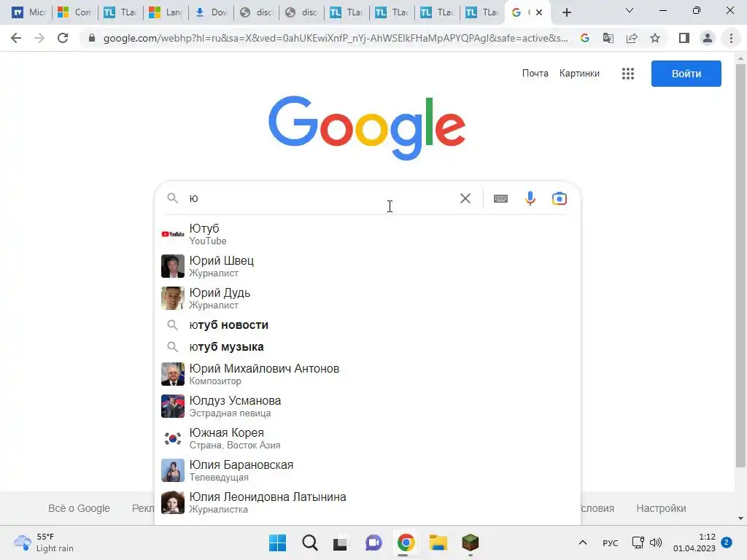Select the Ютуб YouTube suggestion

[x=368, y=234]
